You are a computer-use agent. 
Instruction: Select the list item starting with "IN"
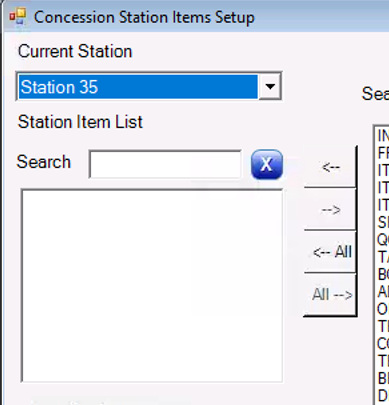pos(383,136)
